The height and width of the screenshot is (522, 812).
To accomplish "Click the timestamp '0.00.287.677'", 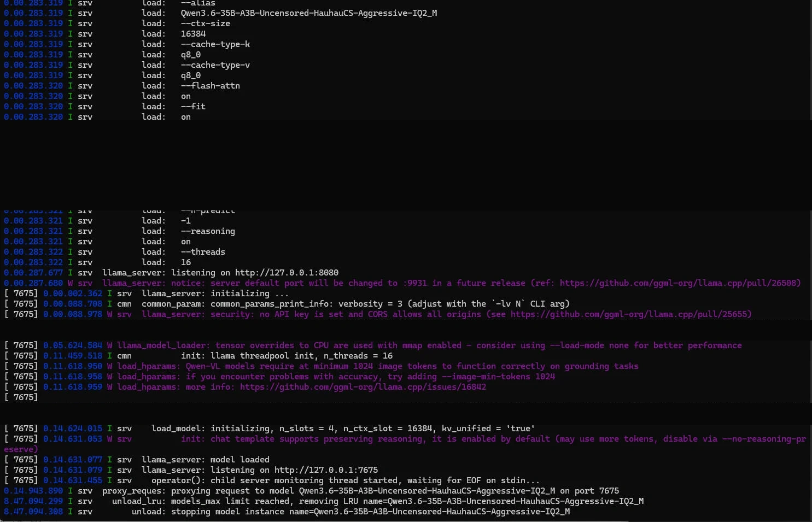I will point(33,273).
